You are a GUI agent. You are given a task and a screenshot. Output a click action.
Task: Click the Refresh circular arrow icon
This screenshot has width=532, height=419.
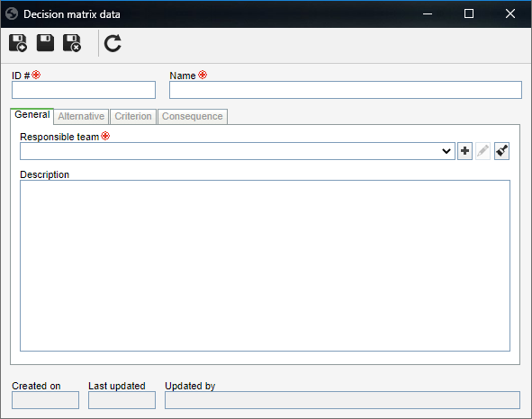(x=113, y=43)
